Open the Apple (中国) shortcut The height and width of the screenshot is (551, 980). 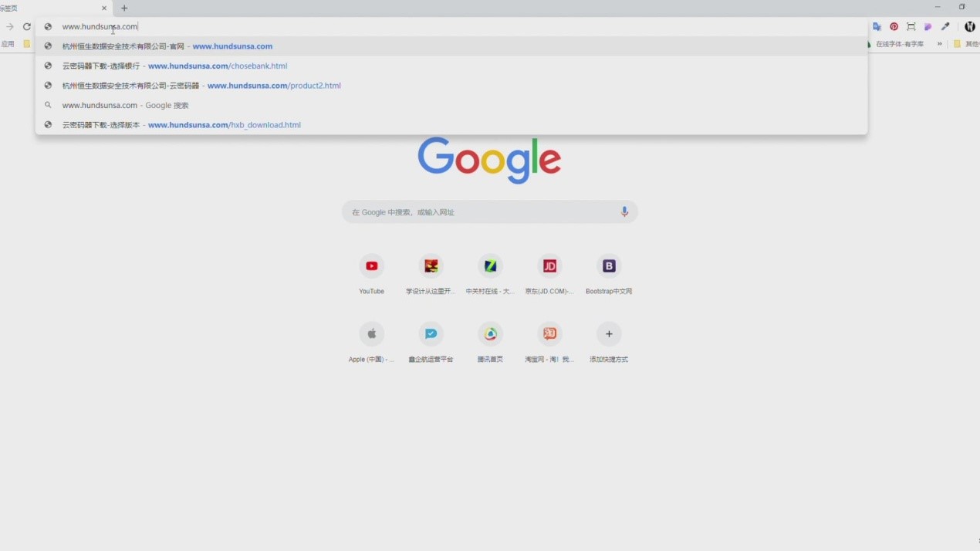coord(371,334)
